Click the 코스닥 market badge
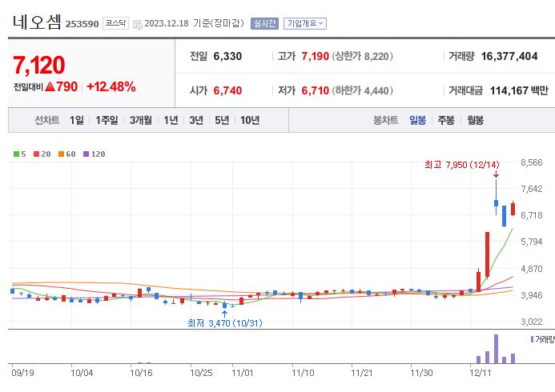The image size is (555, 392). coord(115,23)
